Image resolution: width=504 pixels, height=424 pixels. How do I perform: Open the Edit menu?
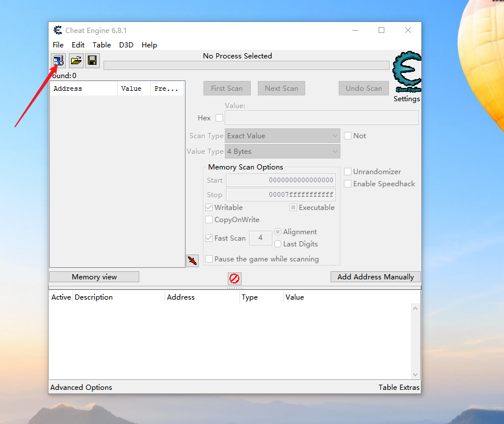tap(78, 45)
